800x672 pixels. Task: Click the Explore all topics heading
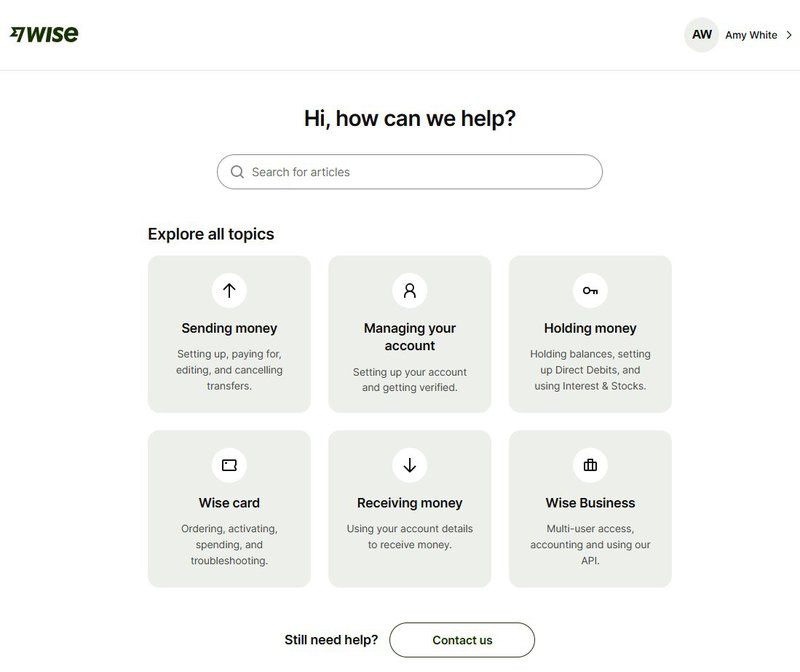[x=213, y=233]
